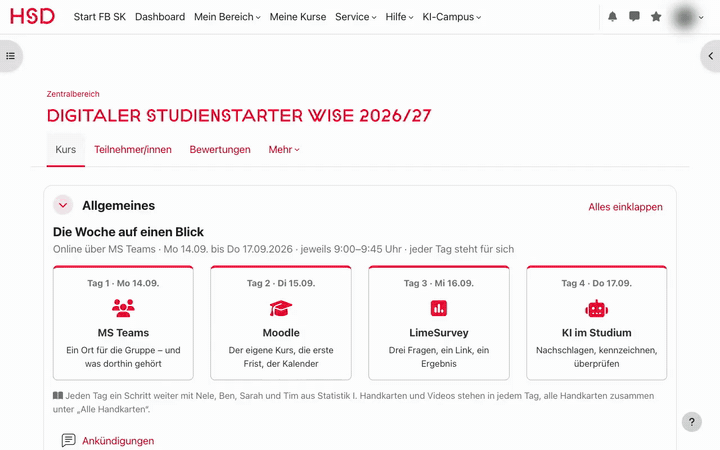Screen dimensions: 720x450
Task: Click the HSD logo
Action: tap(32, 16)
